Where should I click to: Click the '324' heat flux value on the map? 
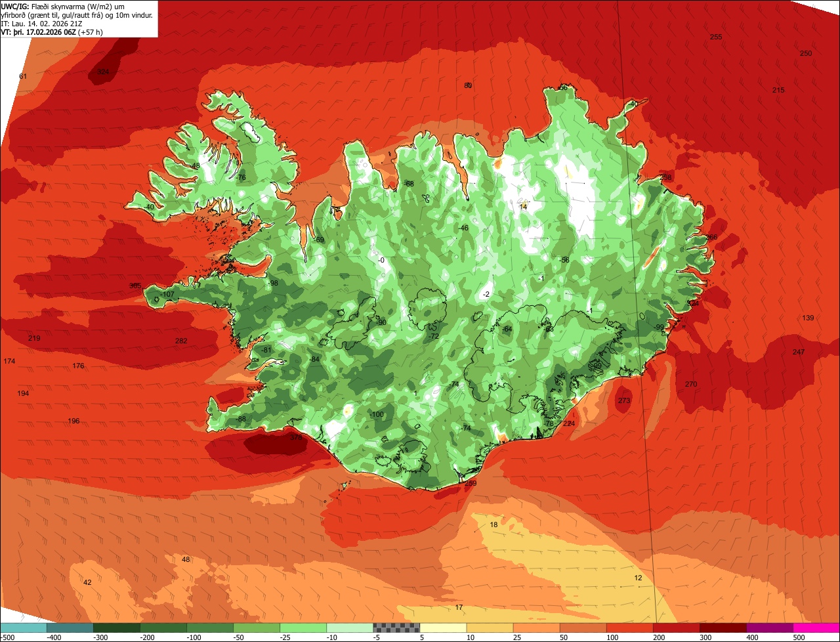point(103,72)
